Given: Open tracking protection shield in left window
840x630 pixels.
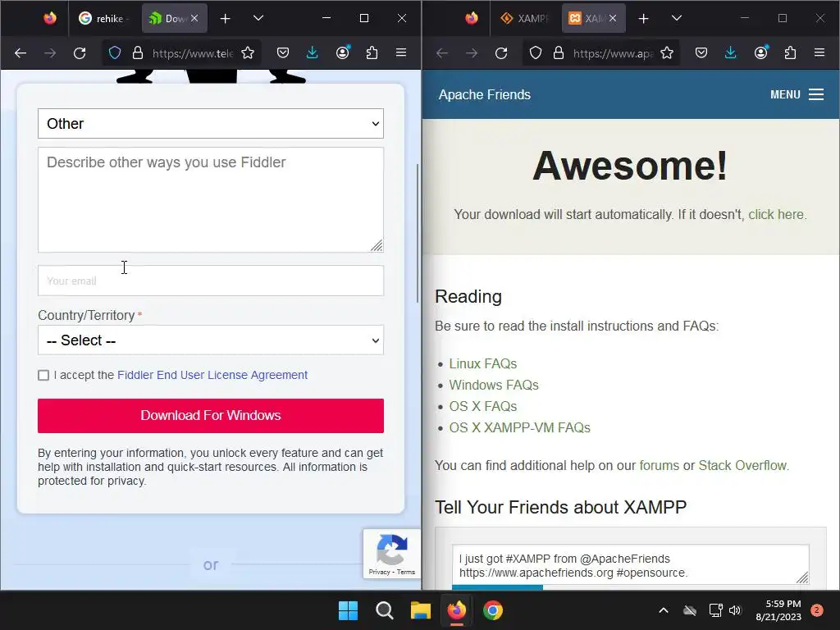Looking at the screenshot, I should pos(115,53).
